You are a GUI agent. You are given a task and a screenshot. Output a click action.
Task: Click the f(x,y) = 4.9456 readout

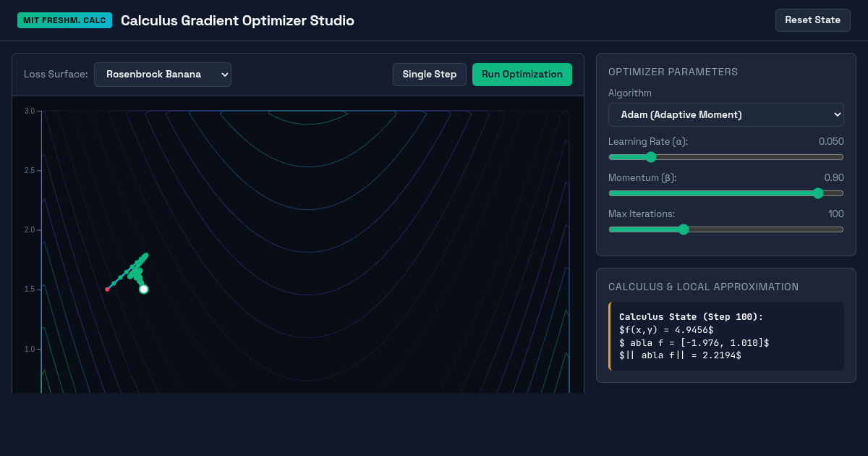(666, 330)
